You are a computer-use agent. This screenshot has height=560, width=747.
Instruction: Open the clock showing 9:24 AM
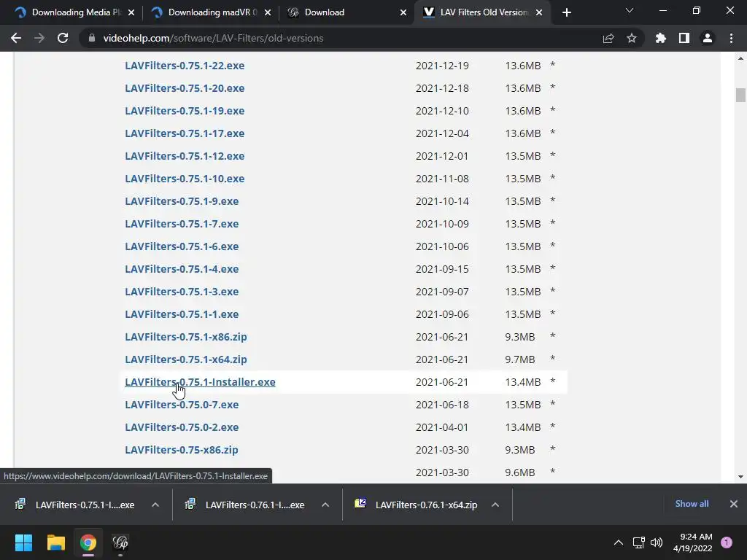click(x=693, y=542)
